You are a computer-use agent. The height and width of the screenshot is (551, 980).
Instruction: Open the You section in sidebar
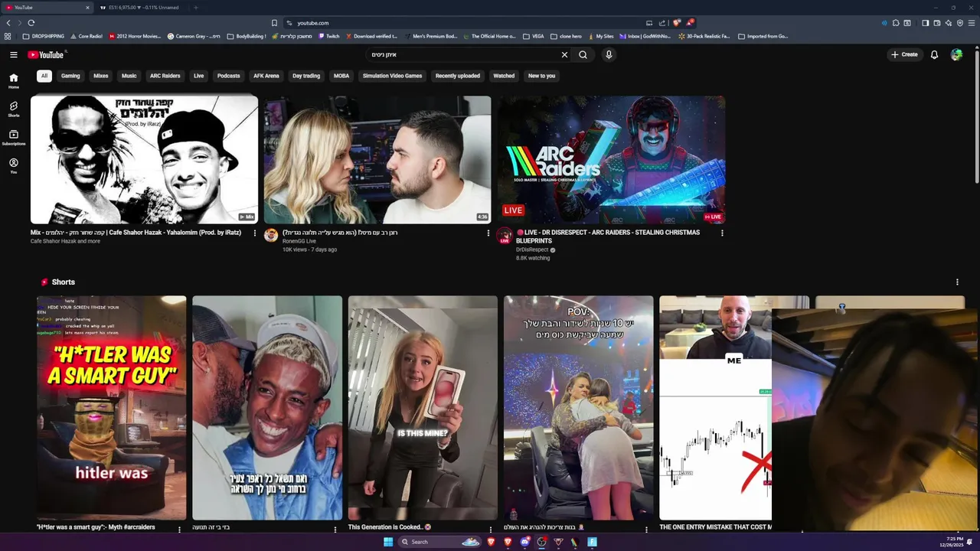(13, 166)
